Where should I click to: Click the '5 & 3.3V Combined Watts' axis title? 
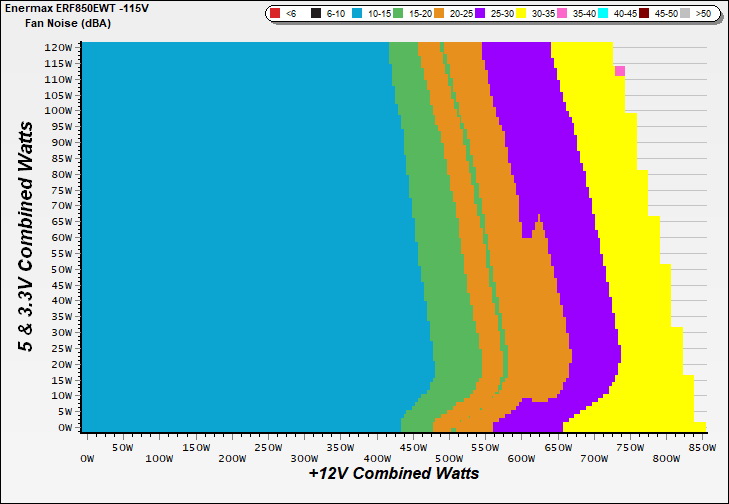(24, 236)
